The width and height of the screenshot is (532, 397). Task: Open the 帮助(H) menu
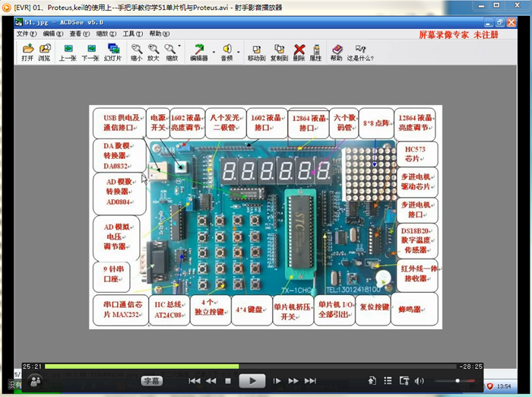click(160, 33)
